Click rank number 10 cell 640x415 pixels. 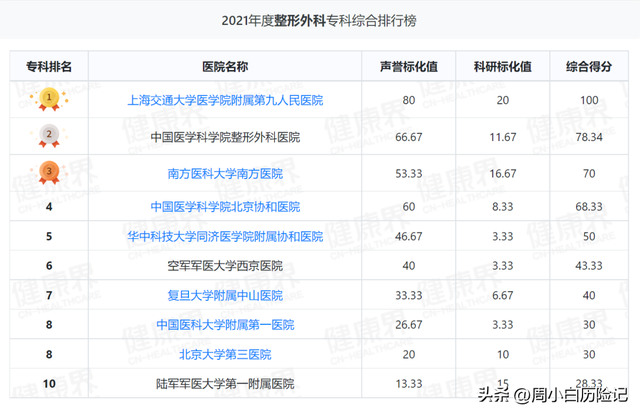pos(49,384)
